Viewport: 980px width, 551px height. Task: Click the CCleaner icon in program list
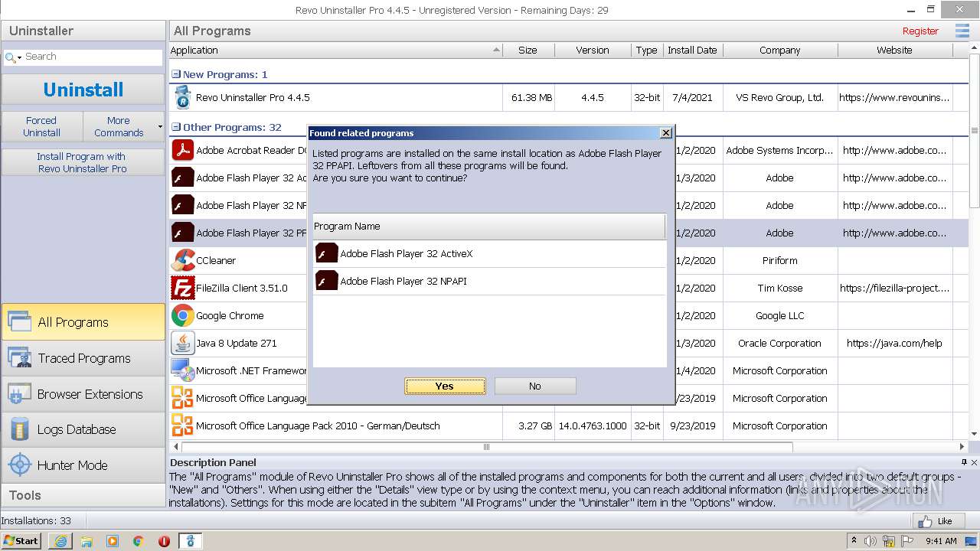(x=182, y=260)
